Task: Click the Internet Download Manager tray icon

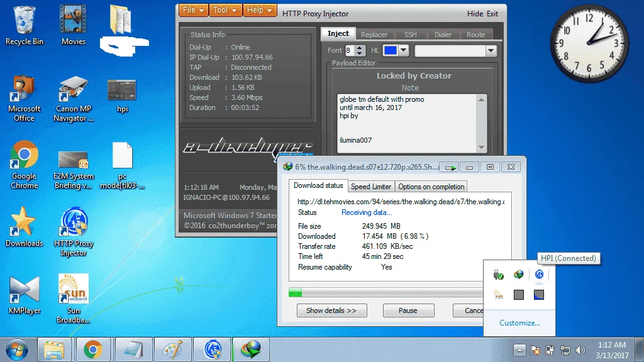Action: pyautogui.click(x=518, y=274)
